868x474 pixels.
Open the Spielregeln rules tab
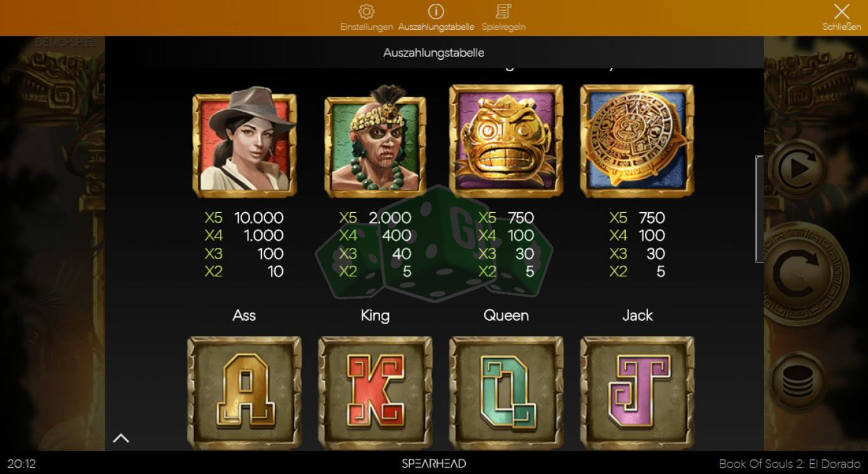point(503,17)
